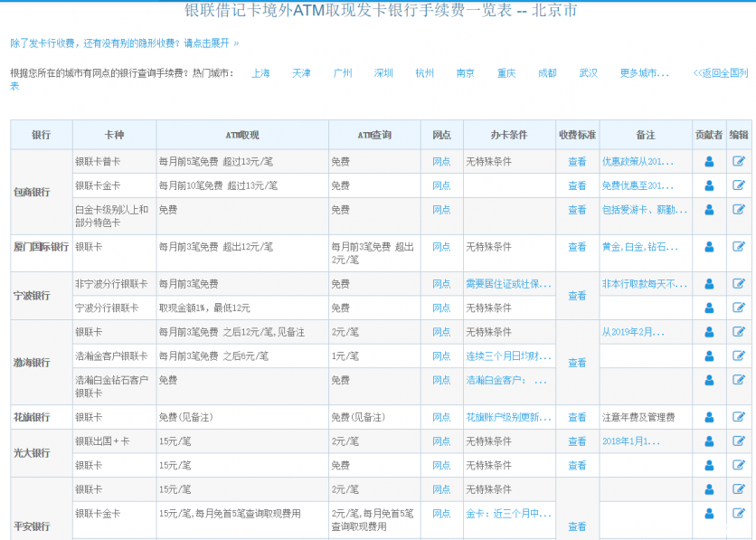Click contributor icon for 非宁波分行银联卡 row
756x540 pixels.
[709, 284]
